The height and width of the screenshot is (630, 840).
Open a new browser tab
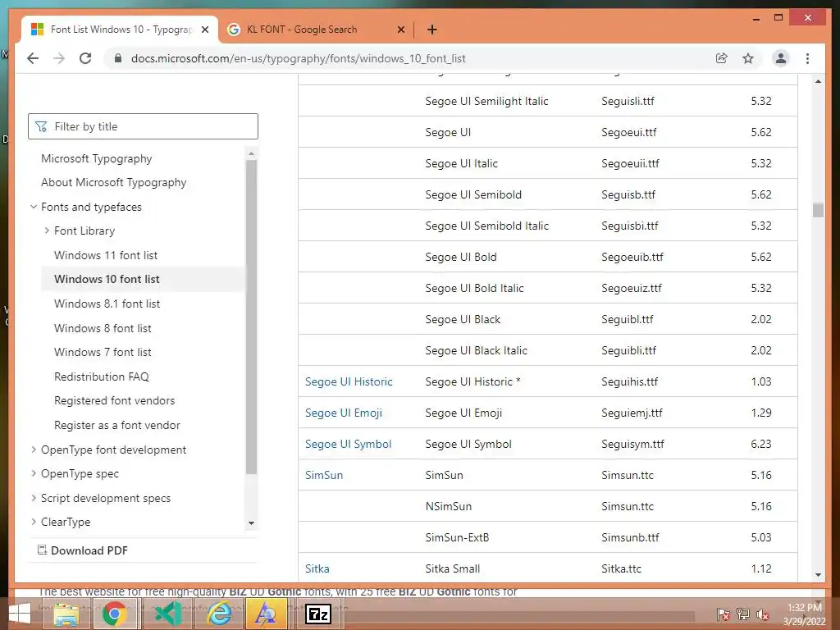click(x=432, y=30)
